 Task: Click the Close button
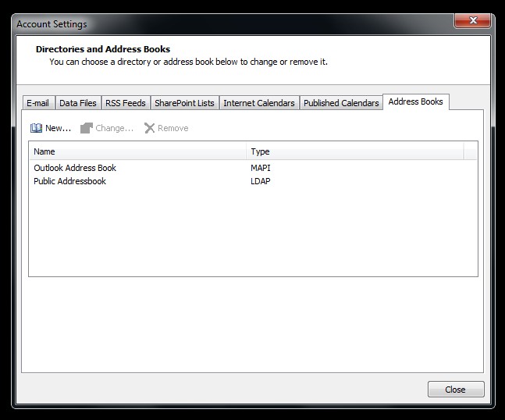coord(456,390)
